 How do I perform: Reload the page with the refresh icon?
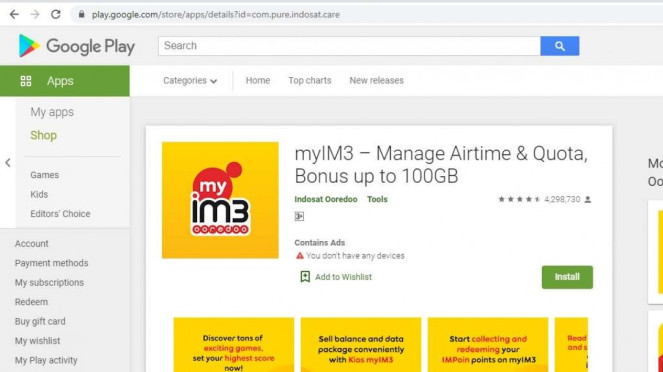coord(55,14)
